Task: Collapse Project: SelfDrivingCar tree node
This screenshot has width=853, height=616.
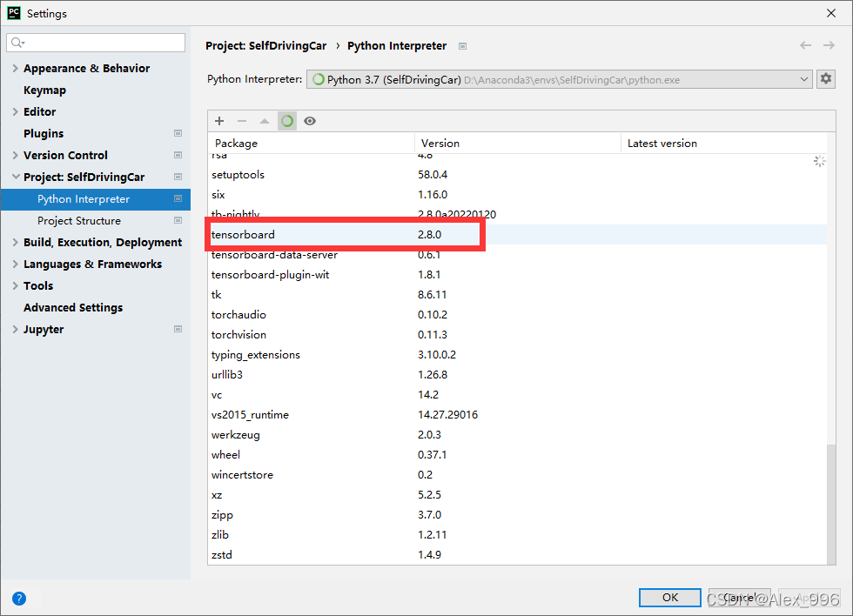Action: pyautogui.click(x=16, y=177)
